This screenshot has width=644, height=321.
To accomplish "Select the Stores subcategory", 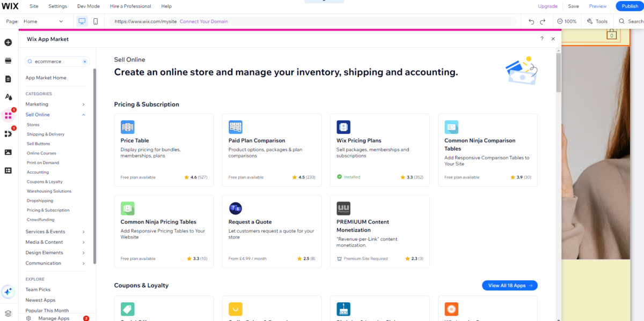I will (x=33, y=125).
